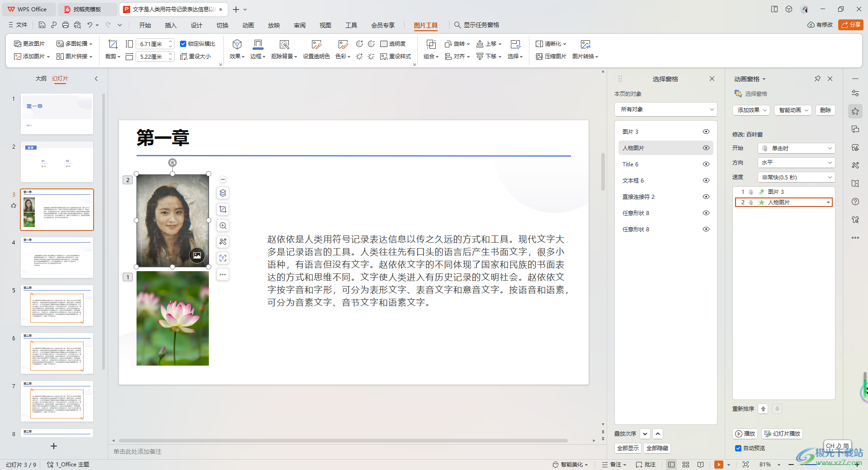The width and height of the screenshot is (868, 470).
Task: Click the 分享 share button
Action: tap(851, 25)
